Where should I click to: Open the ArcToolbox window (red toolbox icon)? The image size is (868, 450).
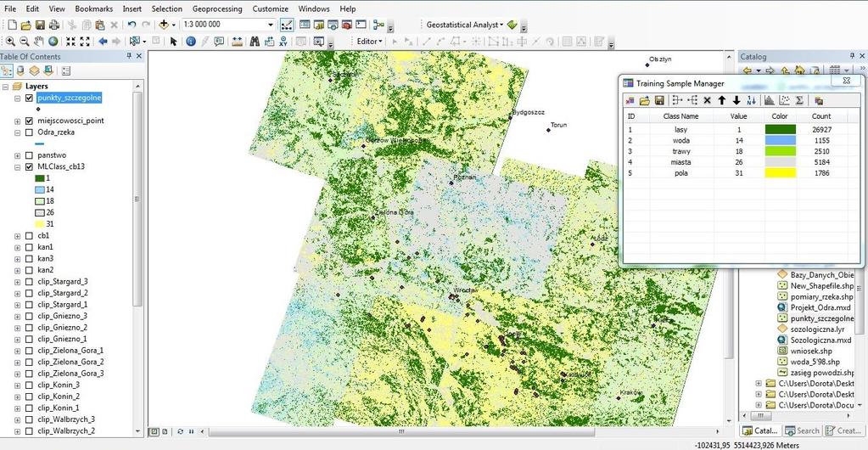click(347, 25)
